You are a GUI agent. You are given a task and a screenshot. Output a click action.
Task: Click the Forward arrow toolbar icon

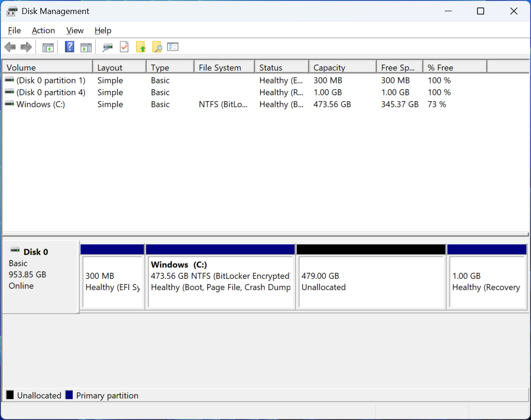[26, 47]
